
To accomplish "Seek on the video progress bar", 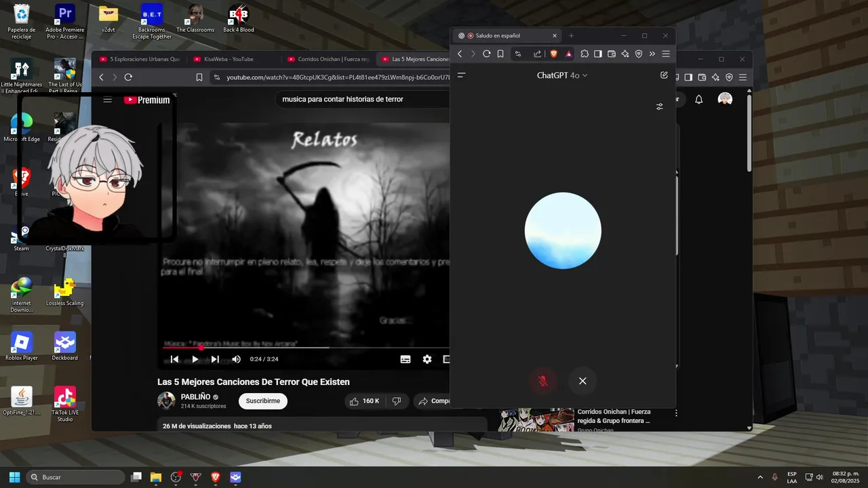I will (307, 348).
